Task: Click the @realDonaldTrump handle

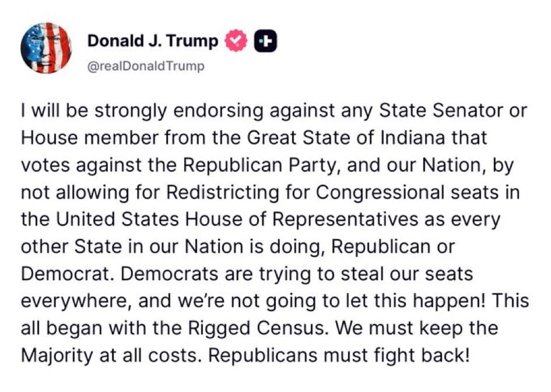Action: [146, 66]
